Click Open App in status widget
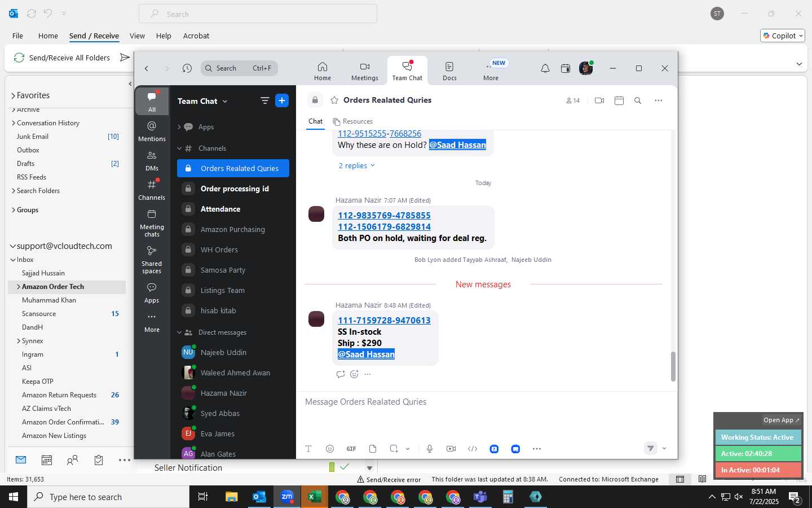812x508 pixels. coord(781,420)
